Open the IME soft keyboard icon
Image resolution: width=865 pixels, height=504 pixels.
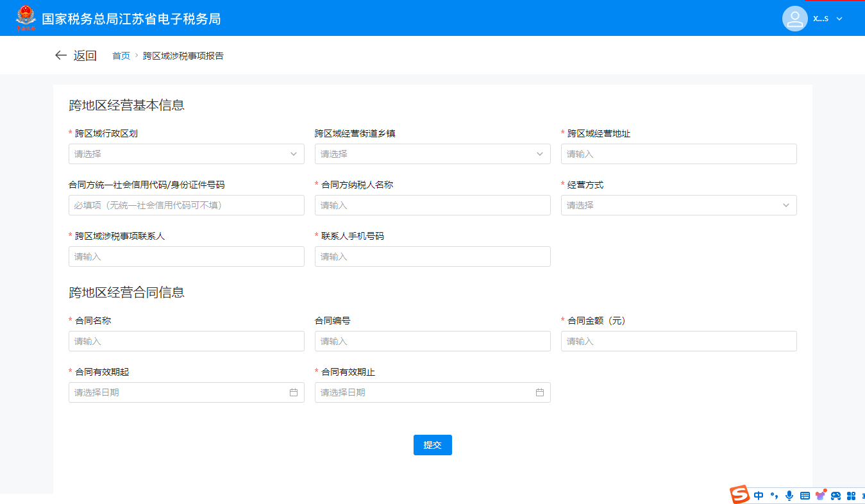point(805,496)
